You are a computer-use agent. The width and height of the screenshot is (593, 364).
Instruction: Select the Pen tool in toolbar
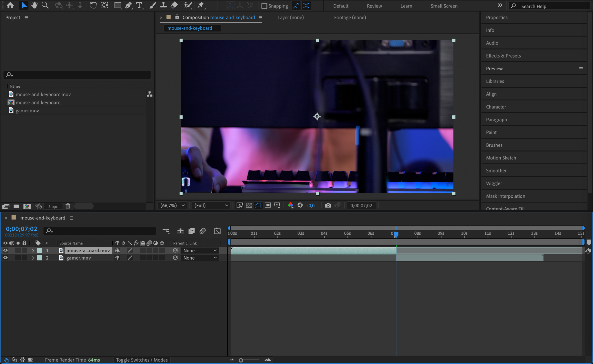point(128,5)
